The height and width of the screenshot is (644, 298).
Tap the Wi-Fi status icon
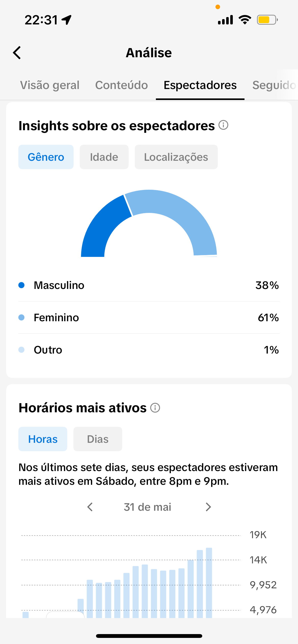(x=245, y=20)
